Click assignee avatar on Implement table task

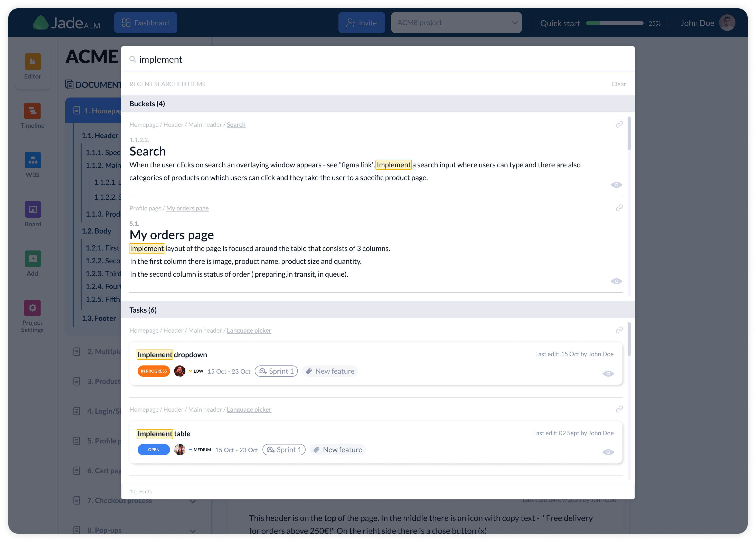(x=180, y=450)
